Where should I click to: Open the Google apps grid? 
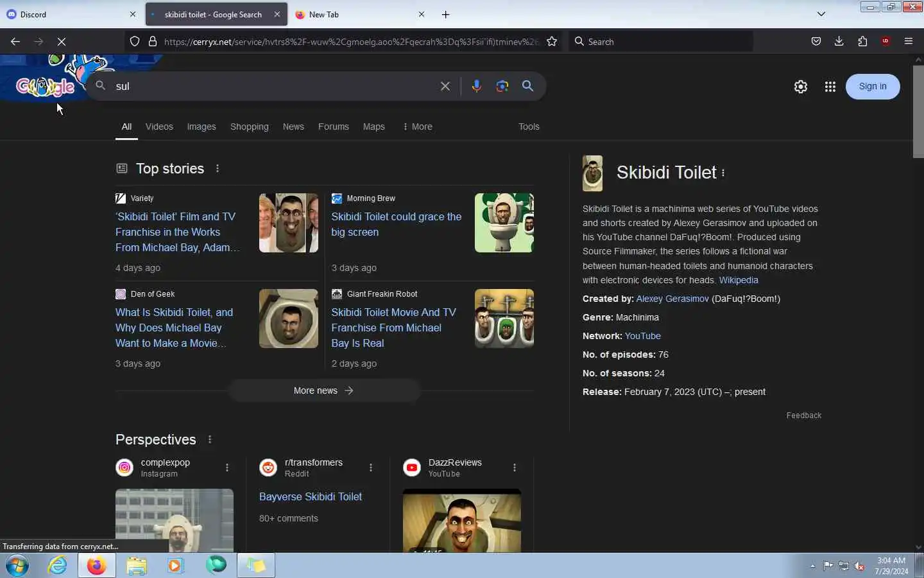pos(830,87)
